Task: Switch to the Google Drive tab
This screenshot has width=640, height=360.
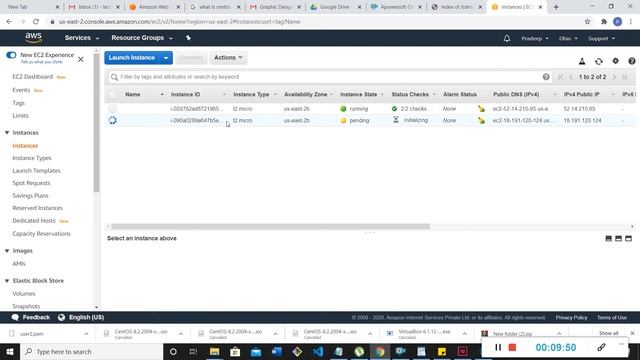Action: 336,7
